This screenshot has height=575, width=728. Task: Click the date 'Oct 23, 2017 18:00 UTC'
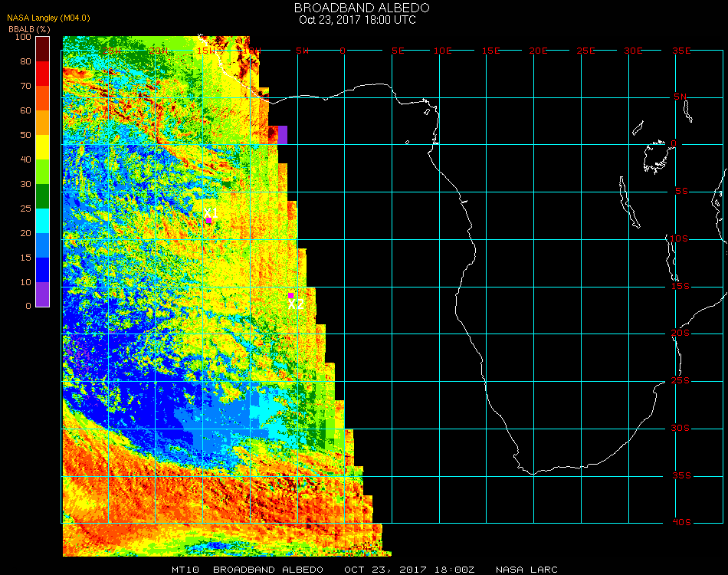357,20
